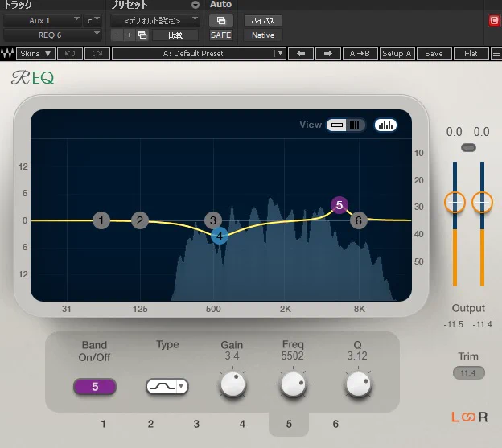Load next preset with right arrow
Viewport: 502px width, 448px height.
(x=328, y=53)
